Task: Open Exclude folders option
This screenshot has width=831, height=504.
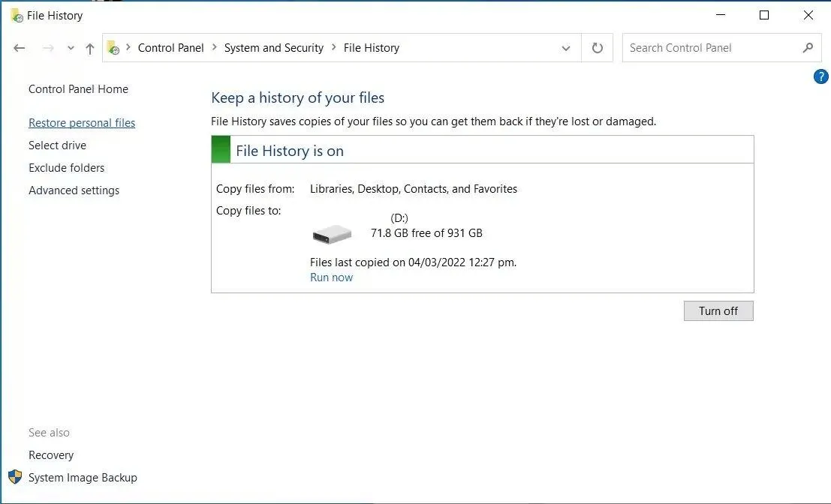Action: point(66,168)
